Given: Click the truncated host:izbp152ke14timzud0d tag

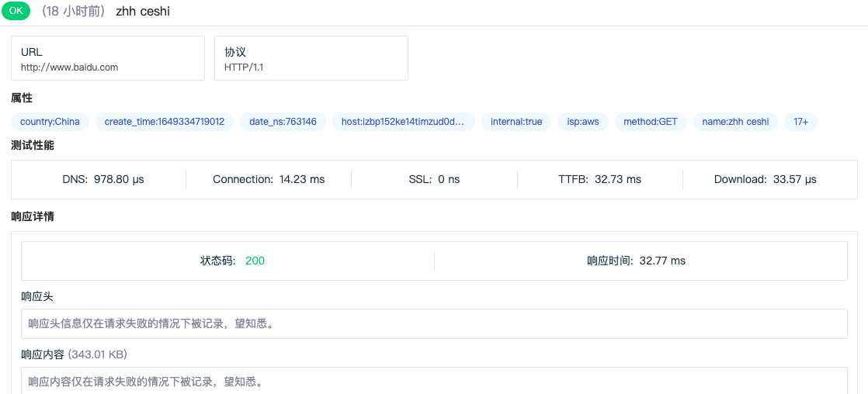Looking at the screenshot, I should tap(403, 122).
